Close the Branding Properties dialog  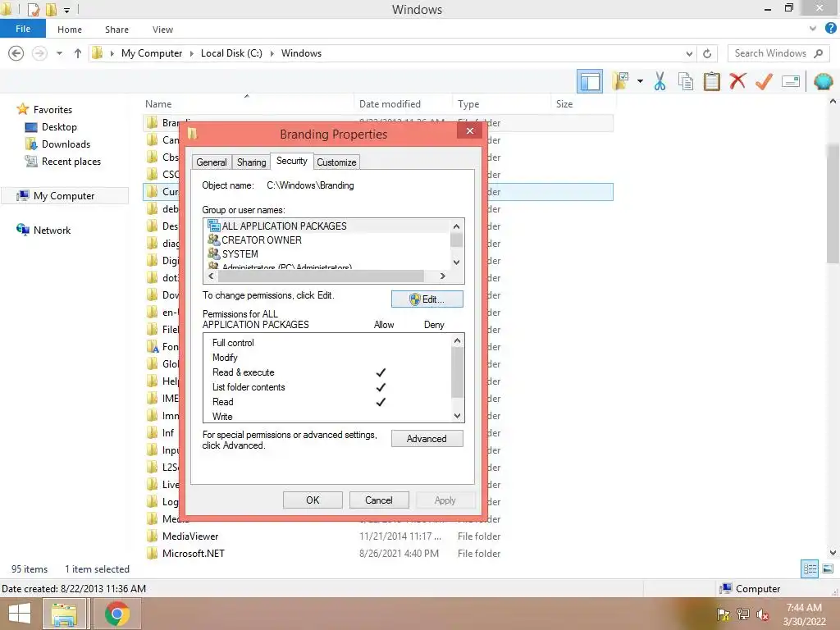click(x=470, y=130)
